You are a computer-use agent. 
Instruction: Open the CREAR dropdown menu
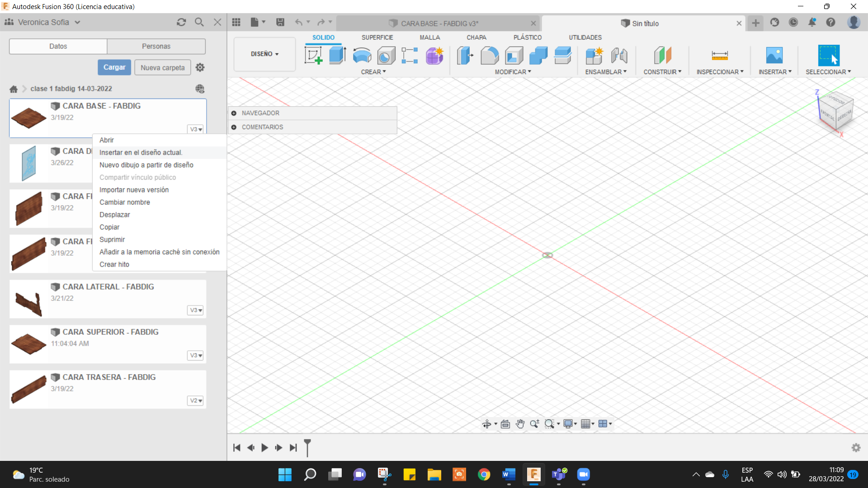click(373, 72)
